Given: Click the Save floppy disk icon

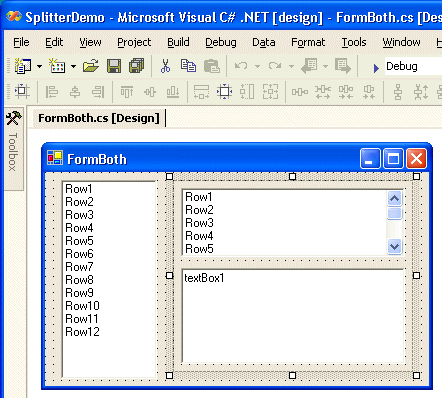Looking at the screenshot, I should pyautogui.click(x=114, y=66).
